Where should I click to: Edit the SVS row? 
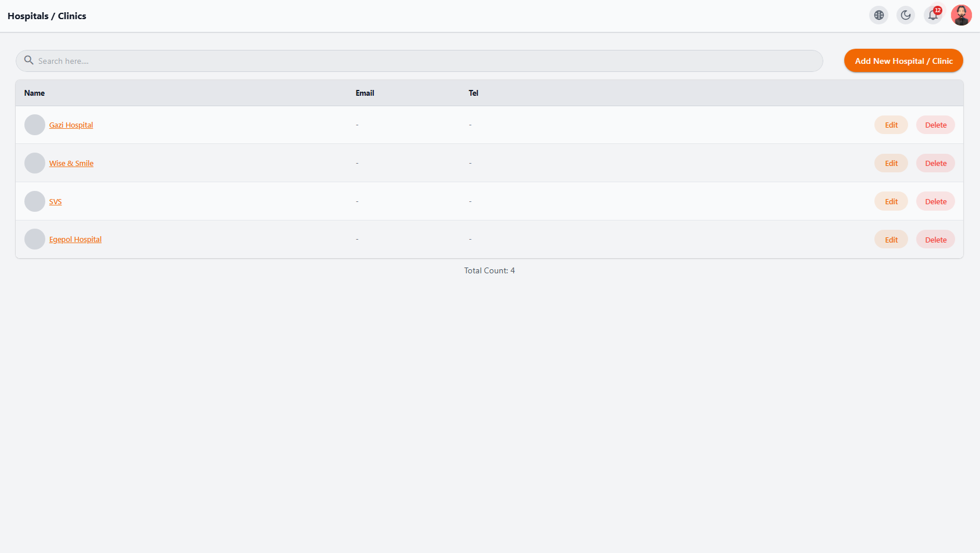pos(891,201)
